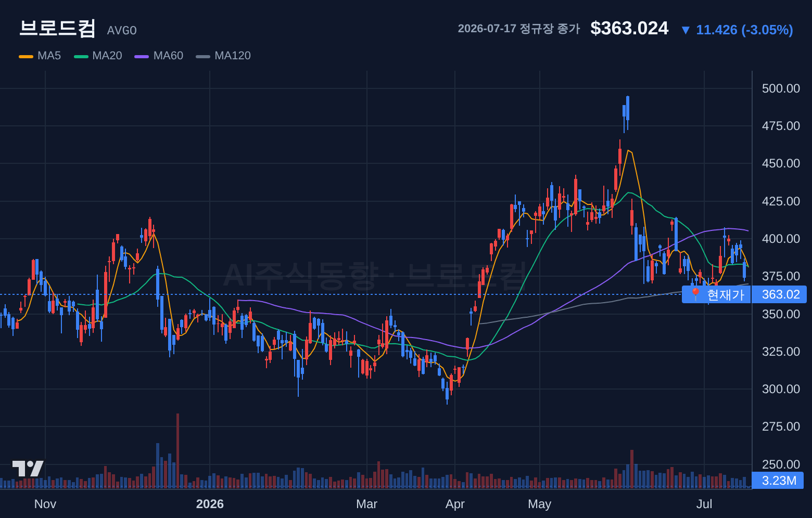Click the 350.00 price axis tick
Screen dimensions: 812x518
781,314
